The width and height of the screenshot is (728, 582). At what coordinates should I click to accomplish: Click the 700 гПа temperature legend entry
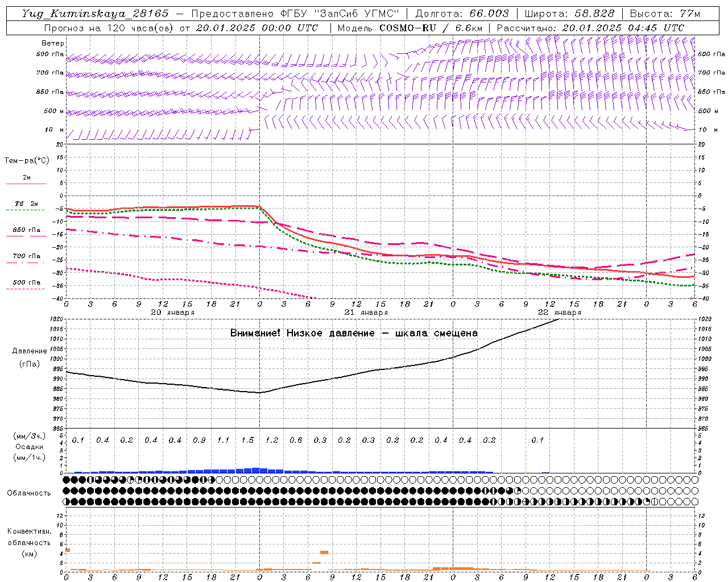(26, 256)
